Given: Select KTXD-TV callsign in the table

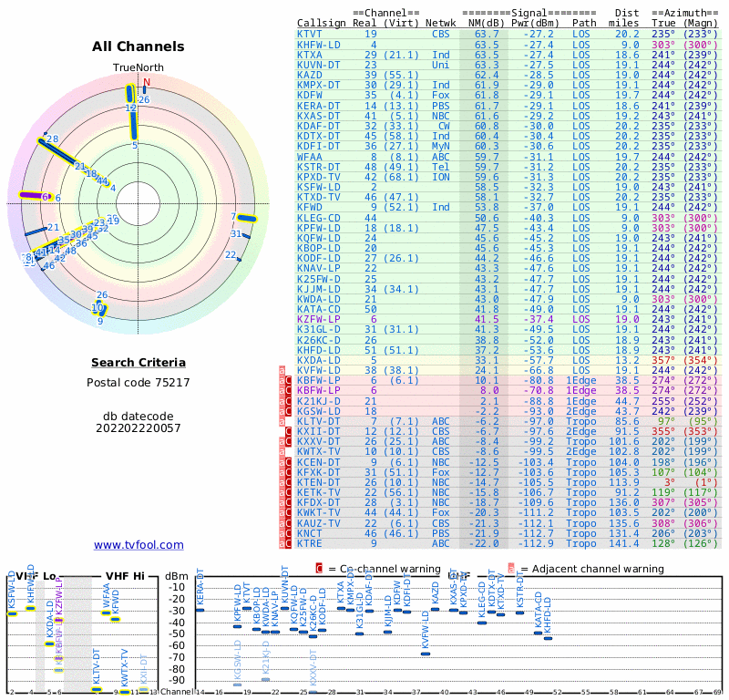Looking at the screenshot, I should [x=318, y=197].
